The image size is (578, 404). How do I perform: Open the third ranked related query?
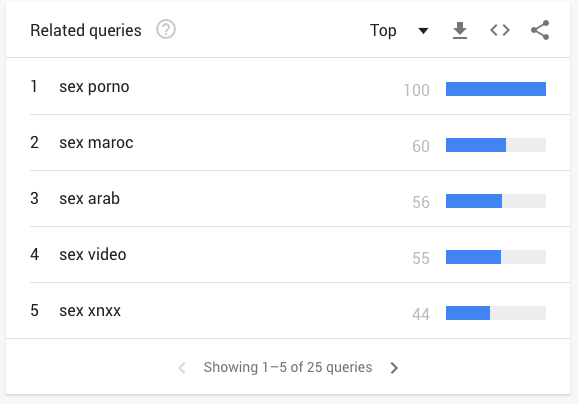tap(90, 198)
